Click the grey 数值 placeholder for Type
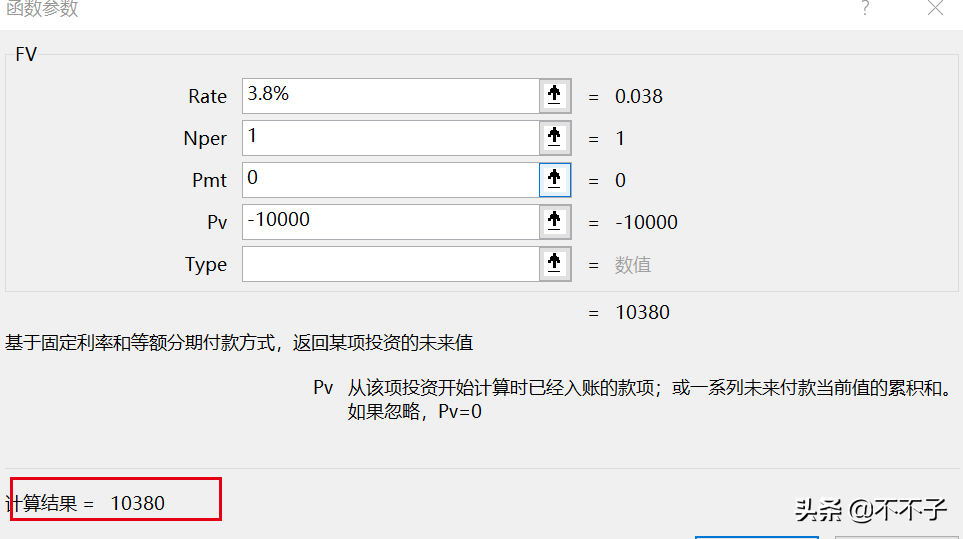 point(633,265)
